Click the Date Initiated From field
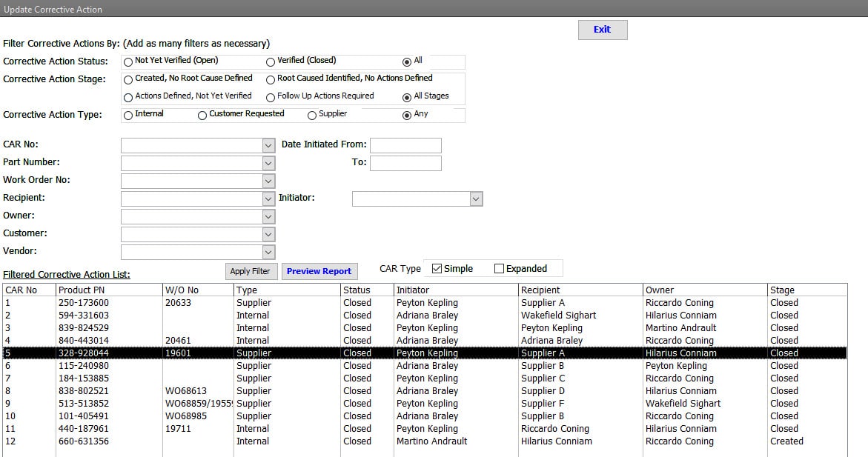 click(405, 145)
